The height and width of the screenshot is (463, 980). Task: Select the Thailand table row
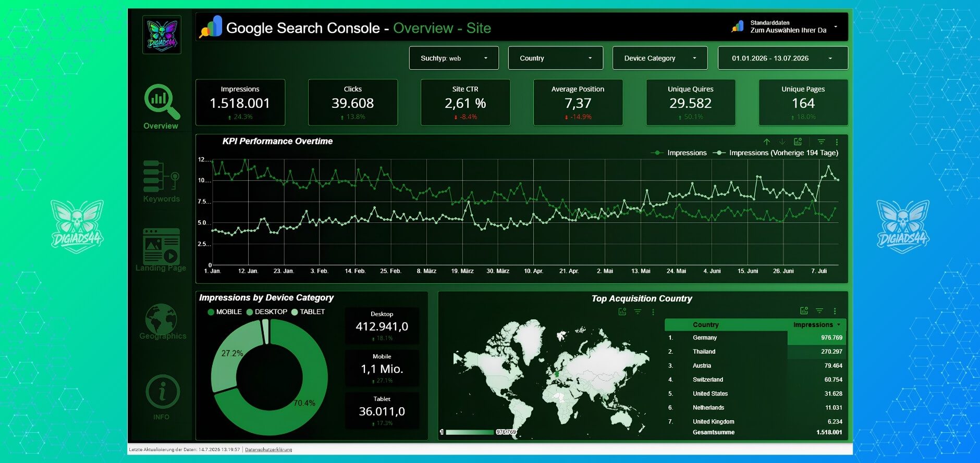[x=755, y=352]
